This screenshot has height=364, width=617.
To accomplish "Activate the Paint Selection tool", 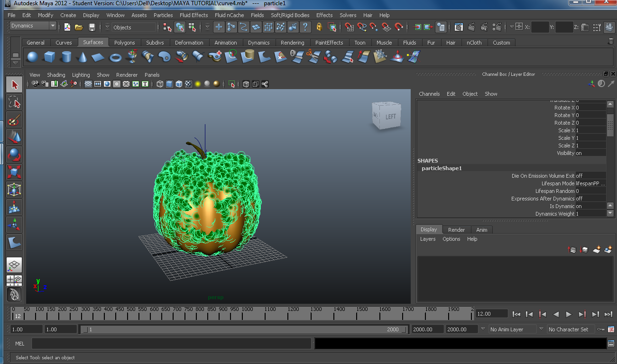I will coord(14,120).
